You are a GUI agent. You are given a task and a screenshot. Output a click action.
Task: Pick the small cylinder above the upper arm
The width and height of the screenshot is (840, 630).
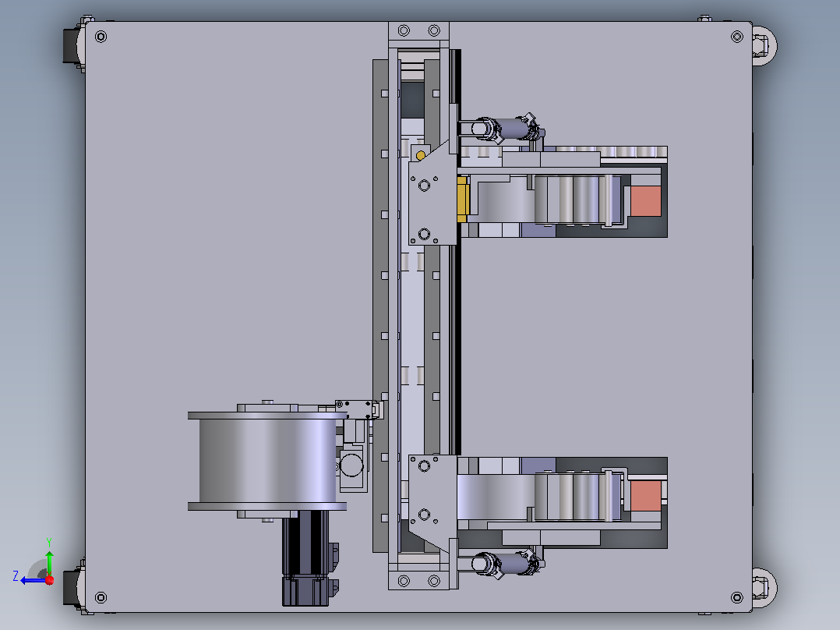click(x=506, y=129)
